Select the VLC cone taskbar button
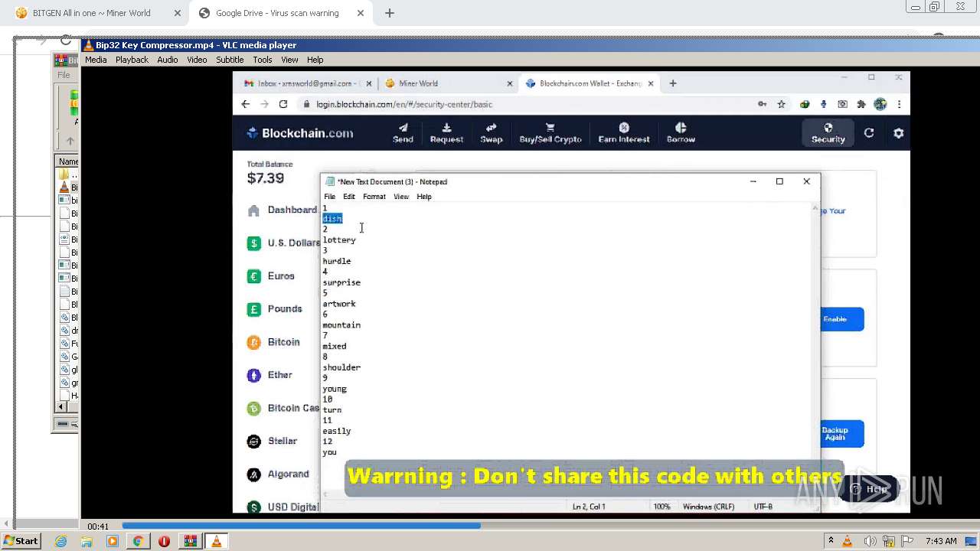 pos(216,541)
